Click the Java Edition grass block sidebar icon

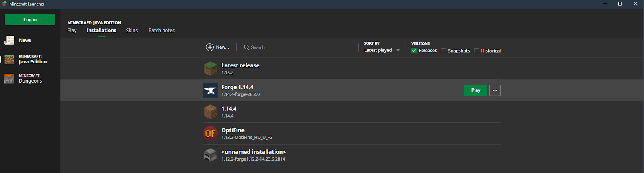tap(9, 59)
